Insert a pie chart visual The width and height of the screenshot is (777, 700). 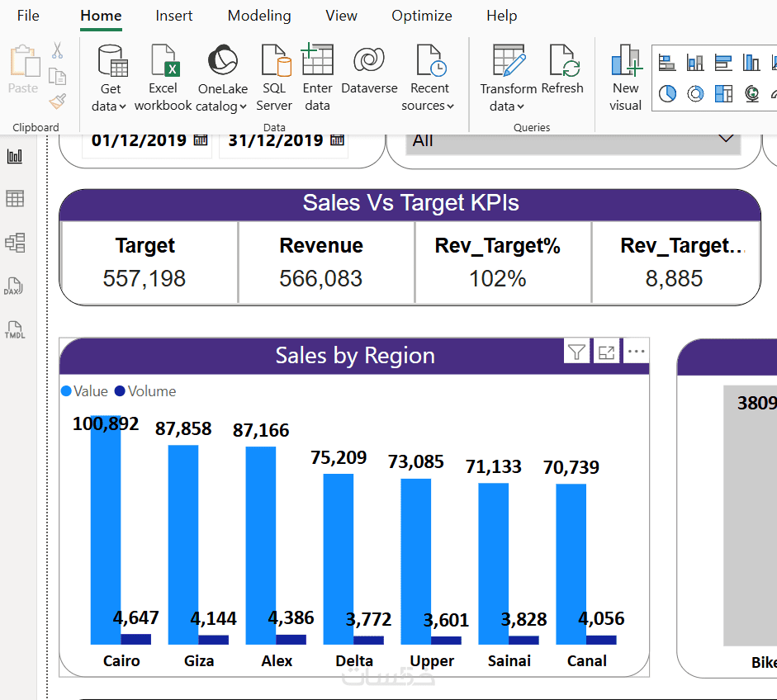[x=667, y=93]
